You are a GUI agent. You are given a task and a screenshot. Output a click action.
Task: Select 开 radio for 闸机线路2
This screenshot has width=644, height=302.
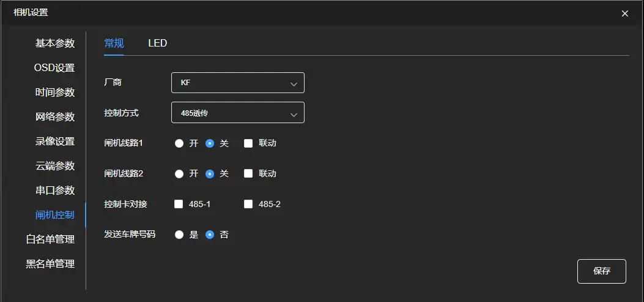tap(179, 173)
